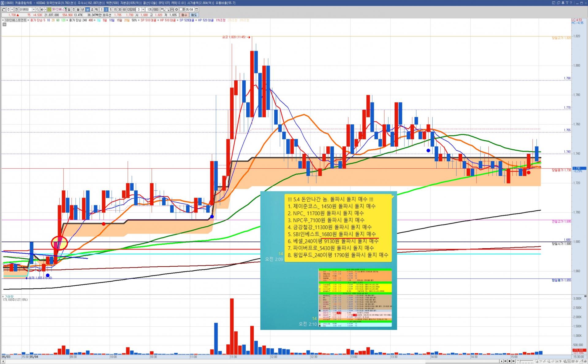Select the 년 yearly chart toggle
The width and height of the screenshot is (588, 364).
(x=83, y=9)
